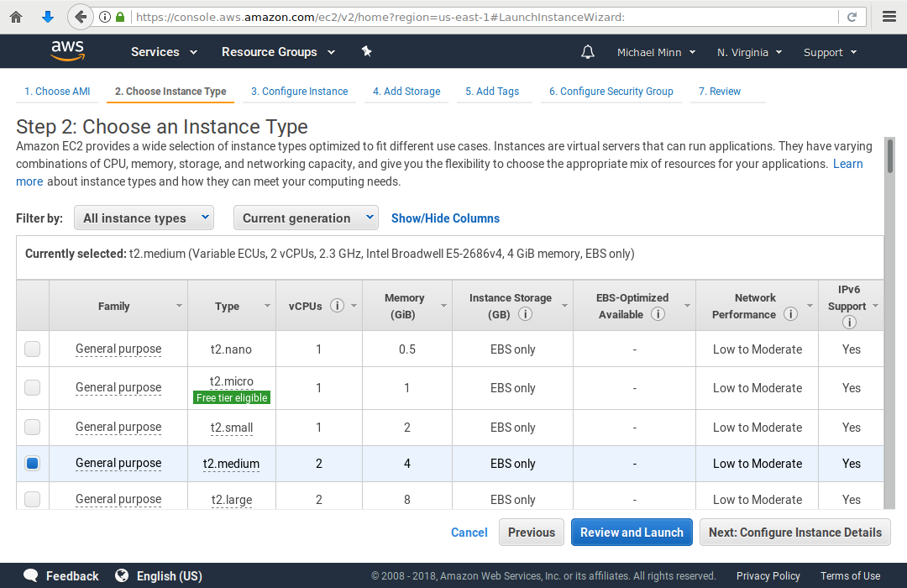This screenshot has height=588, width=907.
Task: Open the notifications bell icon
Action: click(588, 52)
